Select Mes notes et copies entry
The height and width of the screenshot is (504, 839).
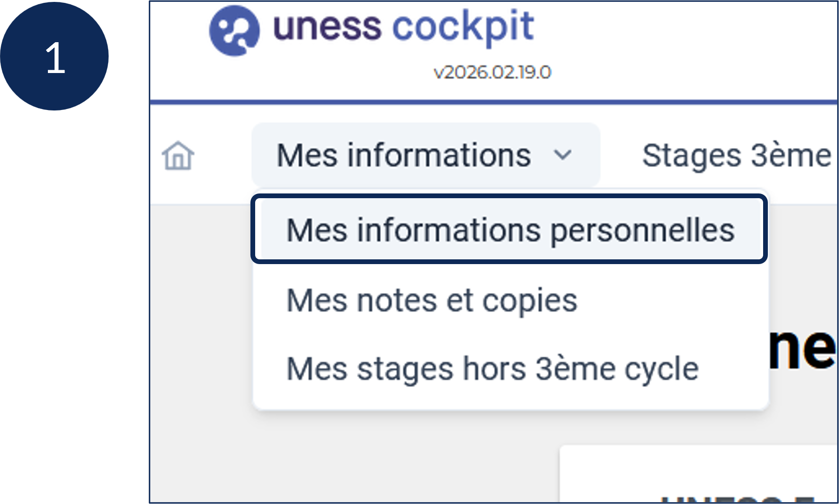[432, 301]
